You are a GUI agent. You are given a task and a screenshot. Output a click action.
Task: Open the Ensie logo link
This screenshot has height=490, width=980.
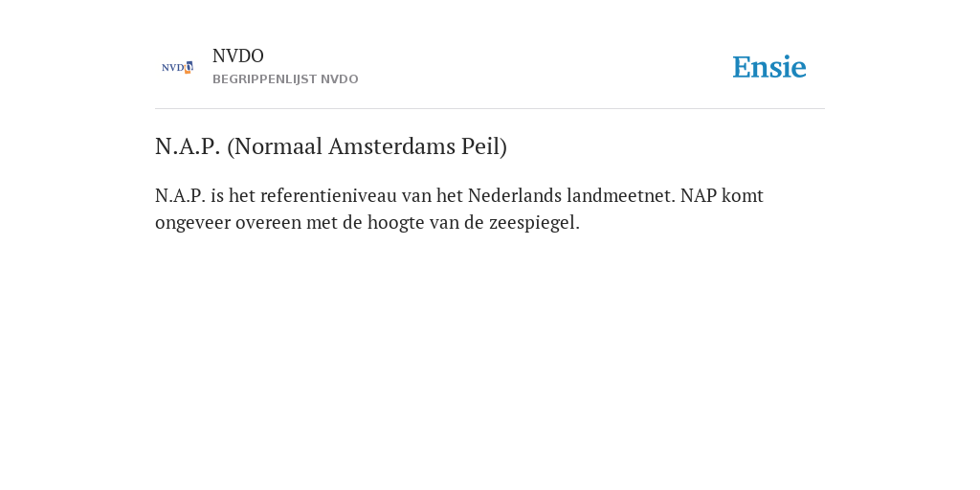769,67
